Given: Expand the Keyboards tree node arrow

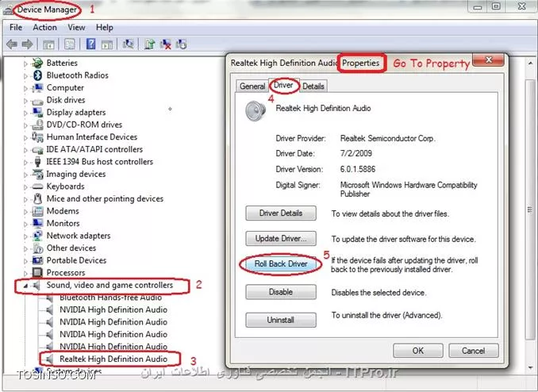Looking at the screenshot, I should click(25, 187).
